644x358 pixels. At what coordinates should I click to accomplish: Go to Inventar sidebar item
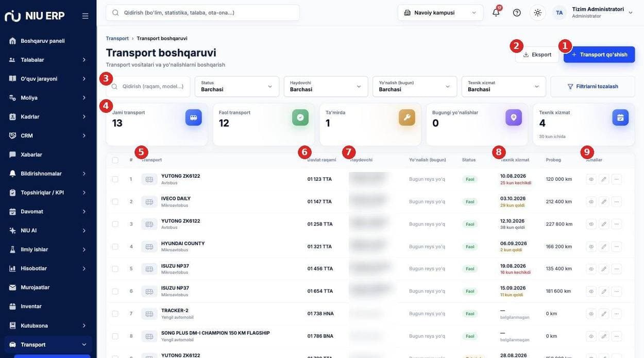click(x=48, y=306)
